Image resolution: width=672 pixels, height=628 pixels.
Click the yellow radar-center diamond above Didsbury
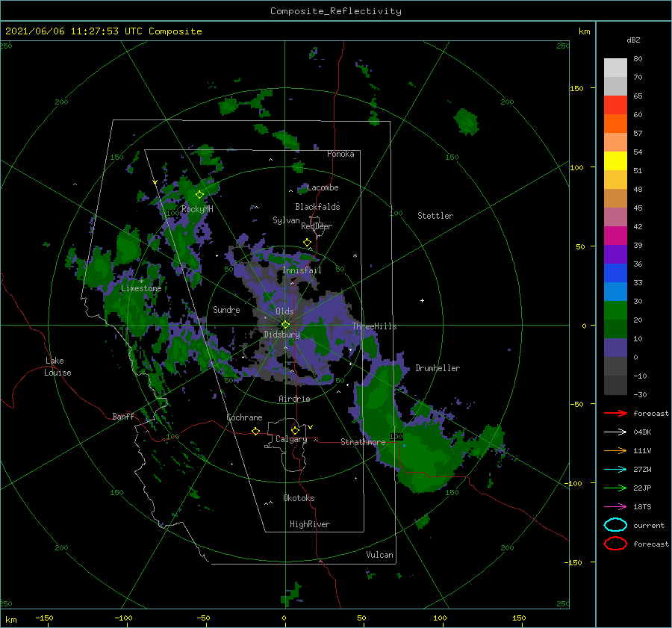[285, 325]
